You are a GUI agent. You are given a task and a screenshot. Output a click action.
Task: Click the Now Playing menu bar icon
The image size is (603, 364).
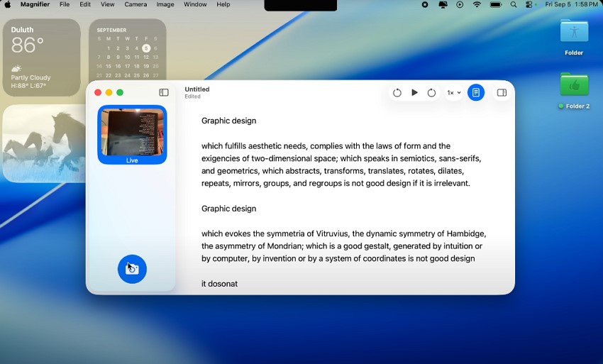pos(460,5)
